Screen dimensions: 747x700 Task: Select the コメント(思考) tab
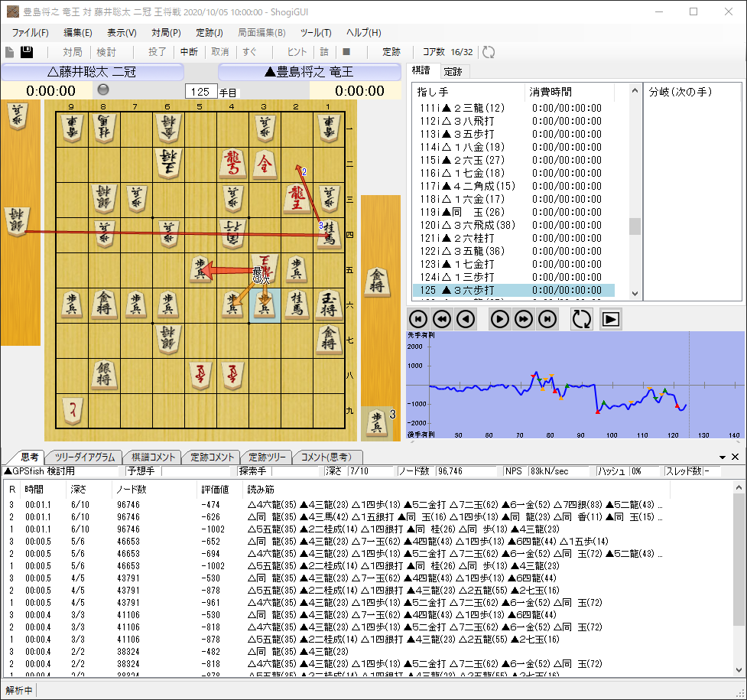pyautogui.click(x=326, y=457)
